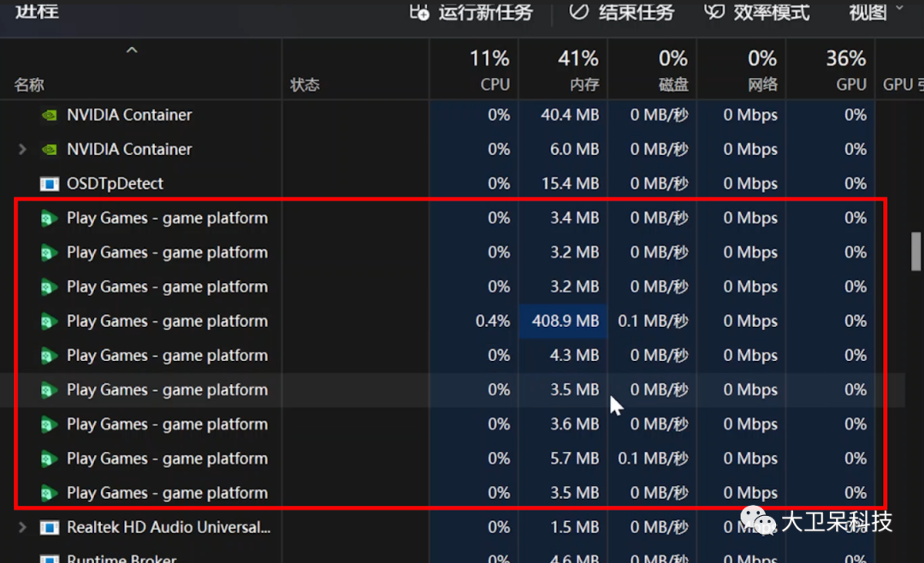Click Realtek HD Audio process icon
Viewport: 924px width, 563px height.
coord(50,527)
